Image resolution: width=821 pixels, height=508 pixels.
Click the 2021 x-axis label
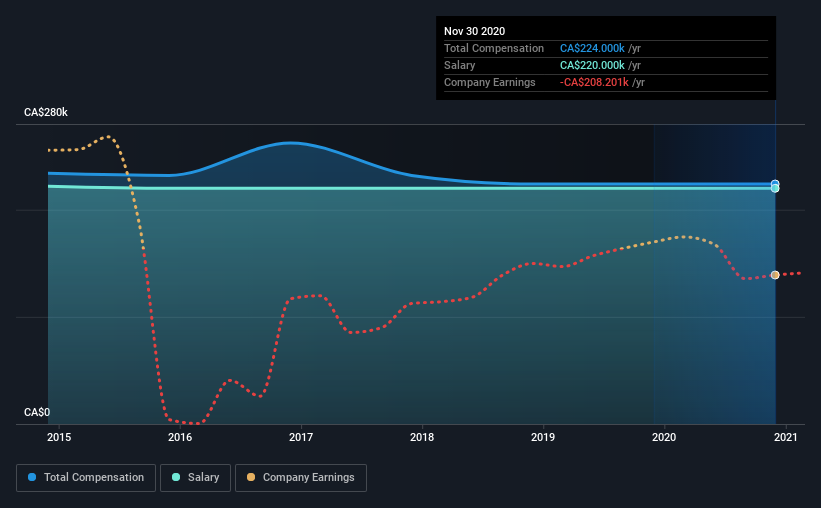point(785,437)
